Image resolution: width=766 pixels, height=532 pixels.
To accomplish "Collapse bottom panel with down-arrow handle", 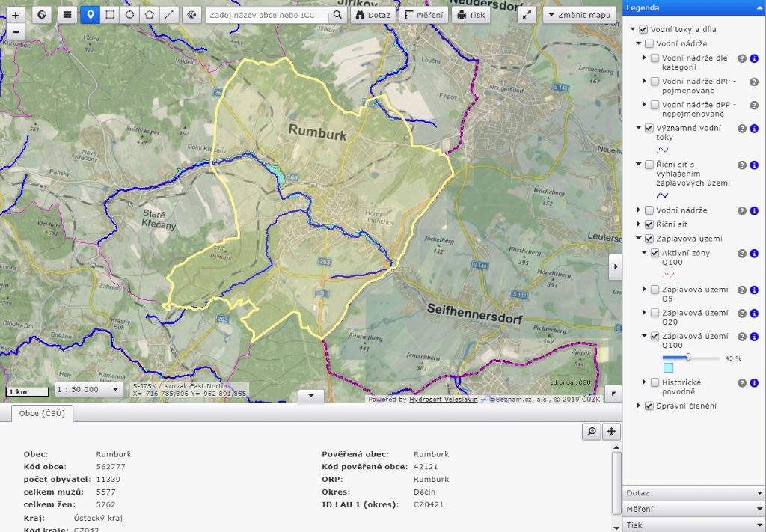I will [x=311, y=396].
